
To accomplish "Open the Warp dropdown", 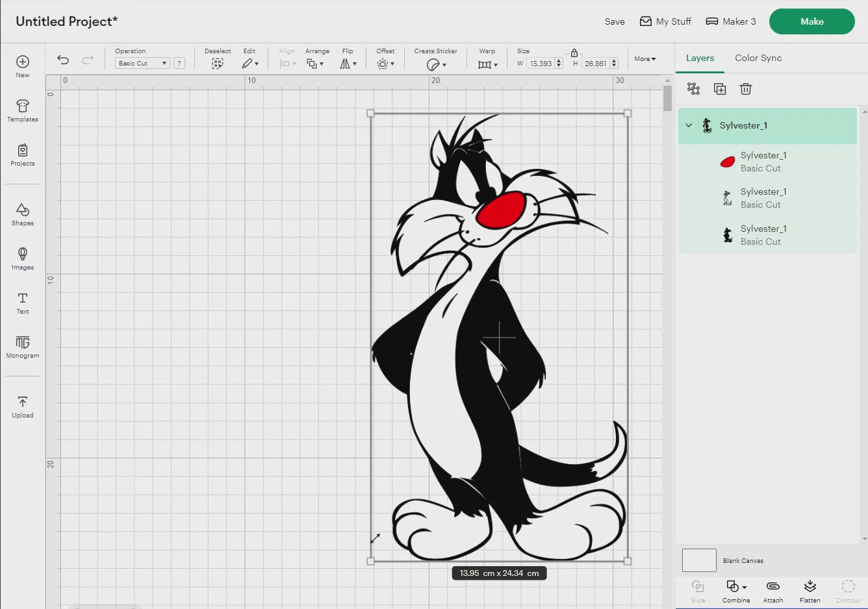I will click(487, 64).
